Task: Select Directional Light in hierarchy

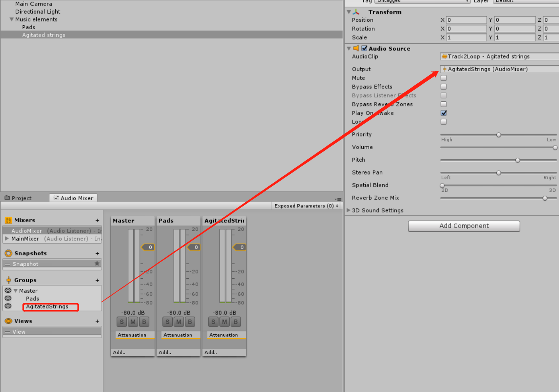Action: 38,12
